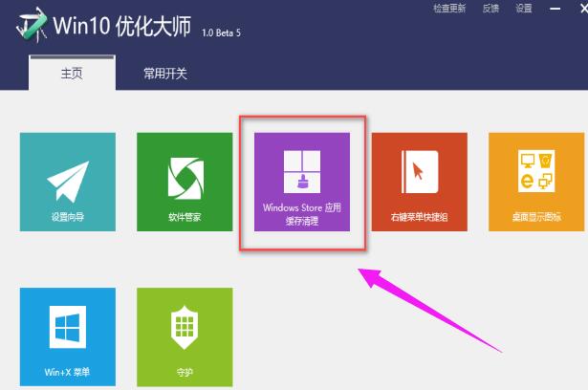Click the 设置向导 text label

coord(67,217)
